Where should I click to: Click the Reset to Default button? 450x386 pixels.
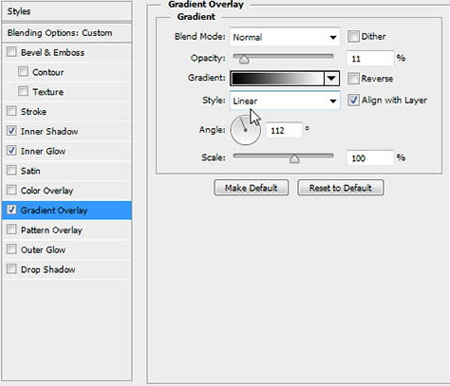pyautogui.click(x=340, y=188)
